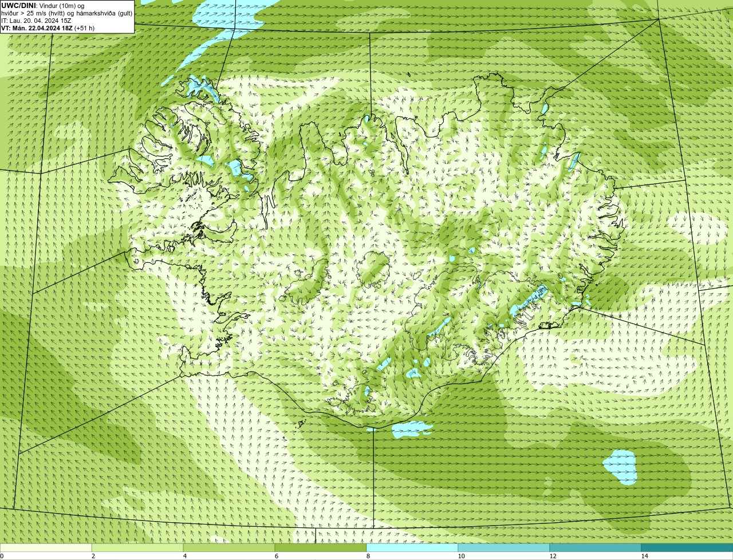Viewport: 733px width, 560px height.
Task: Click the legend scale label '4'
Action: pyautogui.click(x=184, y=556)
